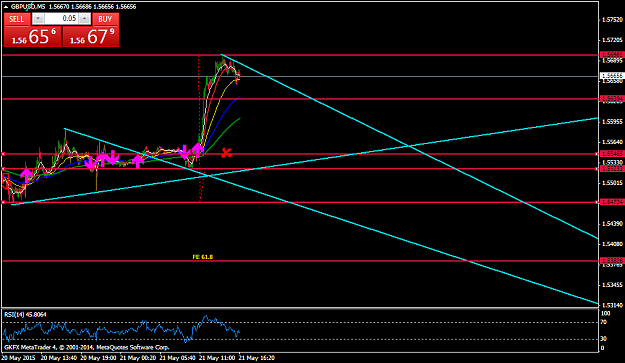Click the 21 May 11:00 time label
The height and width of the screenshot is (363, 625).
(x=217, y=358)
